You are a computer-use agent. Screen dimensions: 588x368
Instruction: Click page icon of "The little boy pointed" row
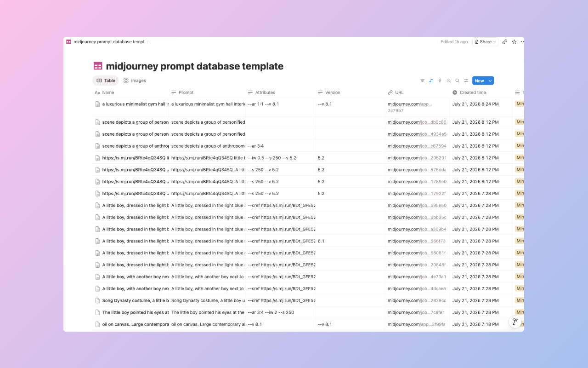97,313
